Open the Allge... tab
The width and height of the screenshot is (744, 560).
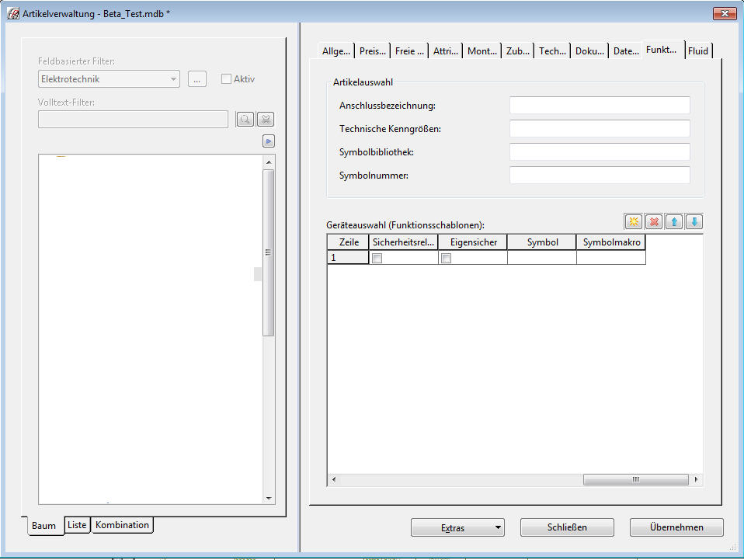[x=336, y=50]
